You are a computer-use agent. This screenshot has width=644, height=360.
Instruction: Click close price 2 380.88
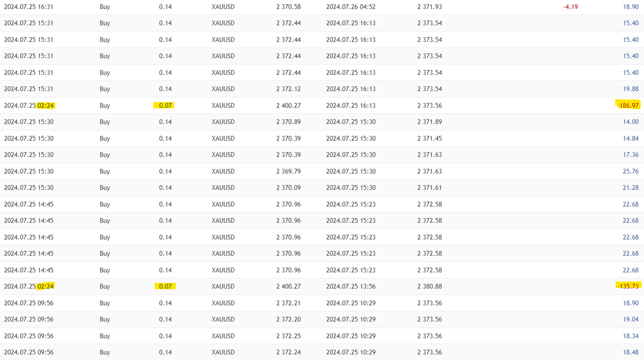(x=430, y=286)
